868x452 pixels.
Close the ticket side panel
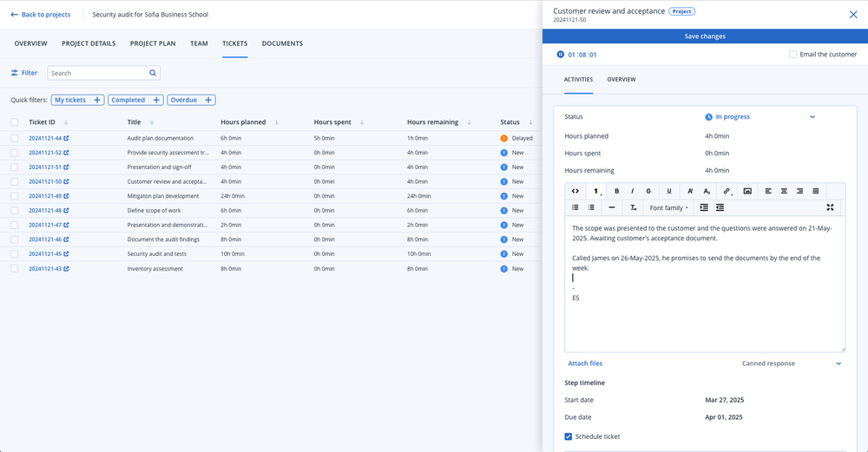click(853, 15)
